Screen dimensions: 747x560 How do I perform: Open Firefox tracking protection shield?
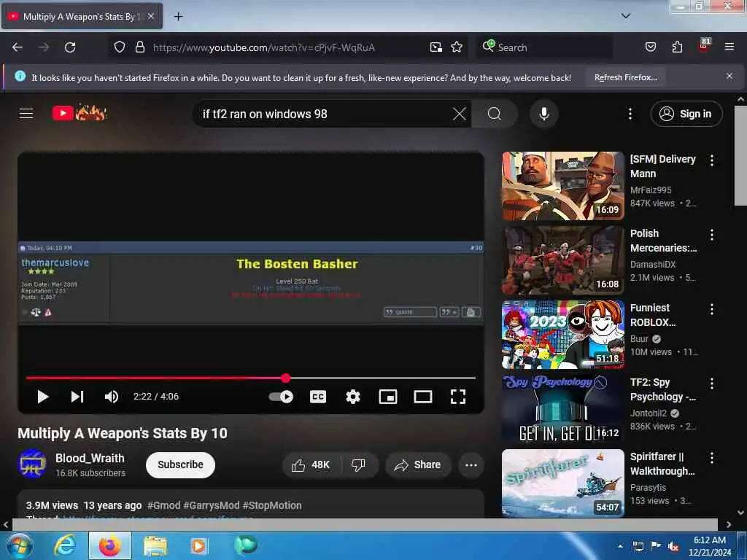[120, 47]
